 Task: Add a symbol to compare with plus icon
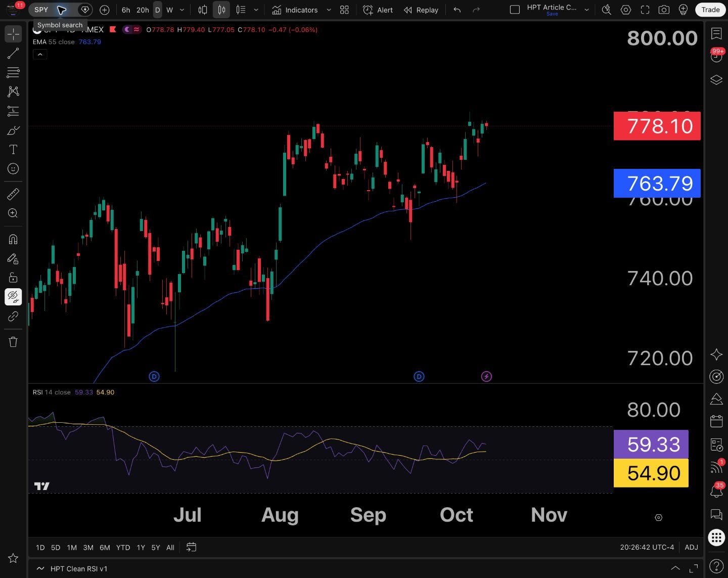[105, 10]
